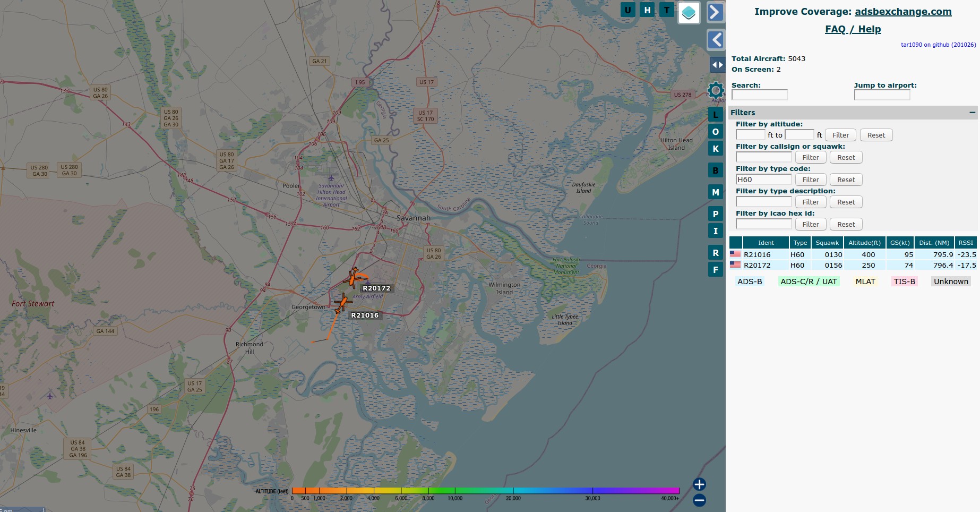Click the ADS-C/R / UAT legend label
Screen dimensions: 980x512
point(809,281)
